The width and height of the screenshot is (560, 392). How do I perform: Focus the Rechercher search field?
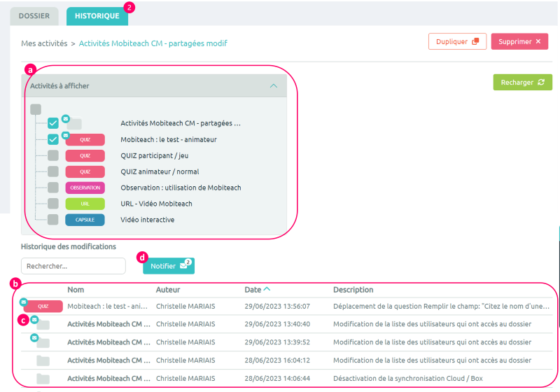[73, 266]
